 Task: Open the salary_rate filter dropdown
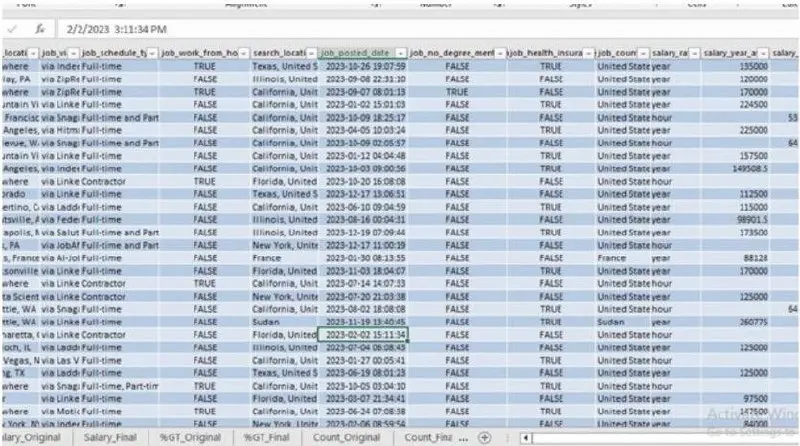(694, 53)
